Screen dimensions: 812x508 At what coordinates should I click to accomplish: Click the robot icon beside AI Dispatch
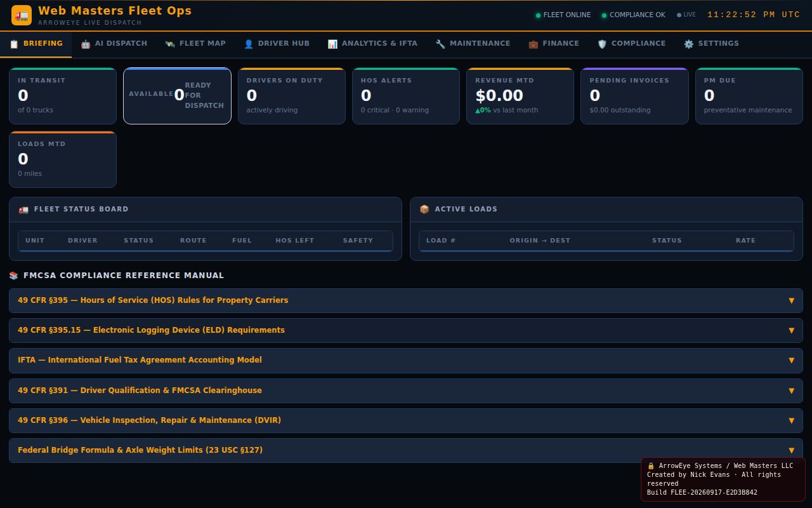pos(86,44)
